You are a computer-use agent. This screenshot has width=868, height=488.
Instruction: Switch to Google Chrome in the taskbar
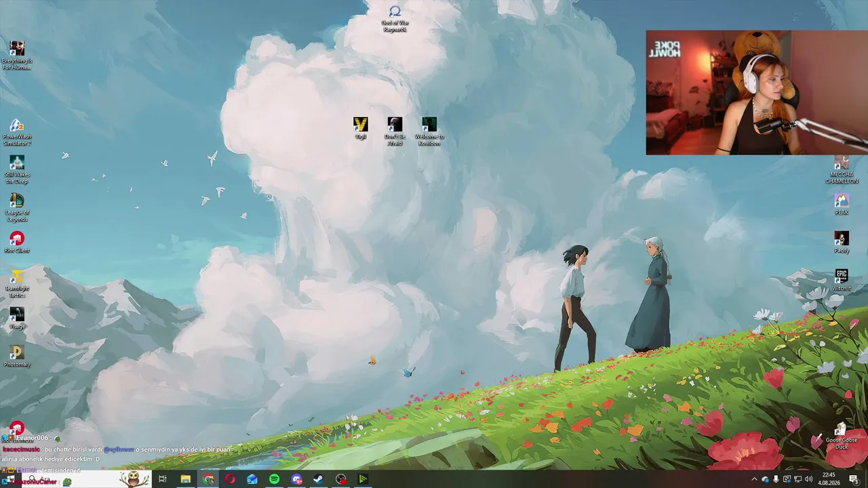tap(208, 479)
